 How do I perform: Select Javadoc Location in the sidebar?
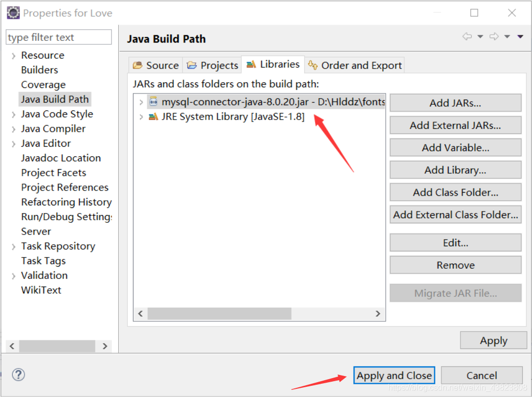[61, 158]
